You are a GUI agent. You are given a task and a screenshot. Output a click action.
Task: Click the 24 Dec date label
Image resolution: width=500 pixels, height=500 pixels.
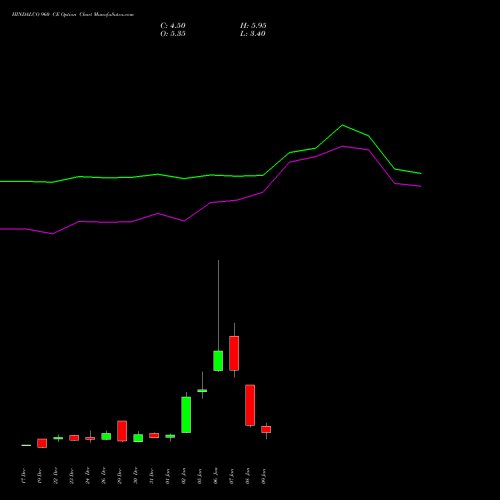point(88,476)
